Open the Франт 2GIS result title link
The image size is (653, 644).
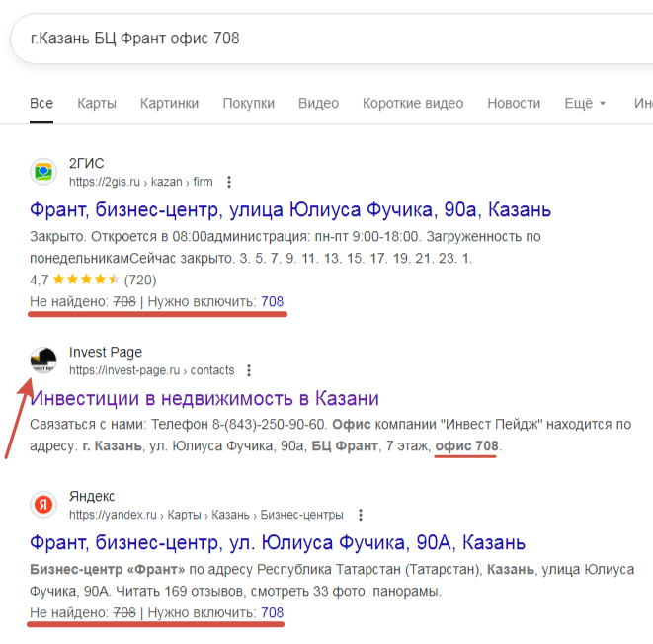(290, 210)
